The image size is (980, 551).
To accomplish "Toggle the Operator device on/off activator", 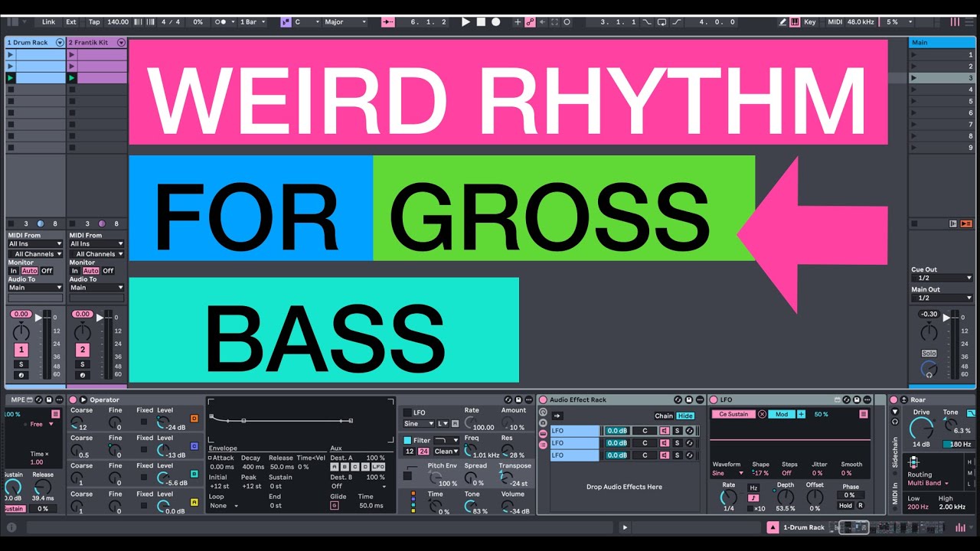I will click(x=73, y=399).
